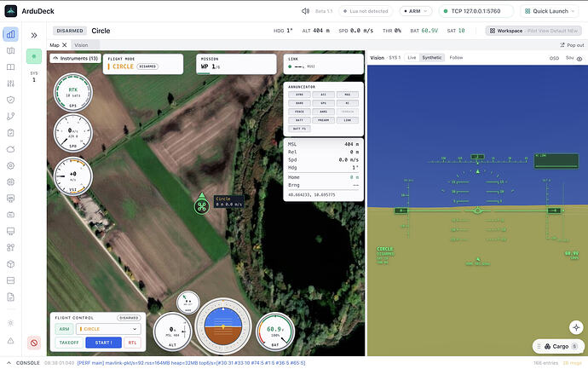The height and width of the screenshot is (369, 588).
Task: Toggle OSD overlay in Vision panel
Action: tap(554, 58)
